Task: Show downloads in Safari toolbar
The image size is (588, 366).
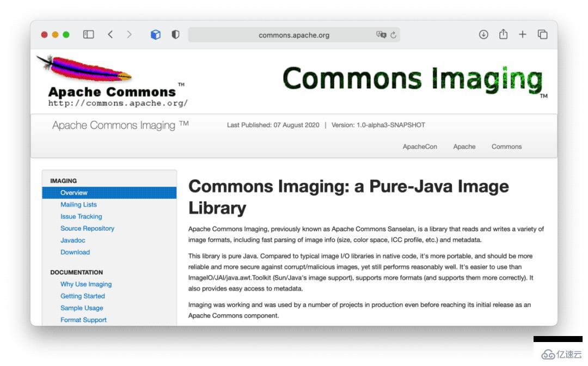Action: (483, 34)
